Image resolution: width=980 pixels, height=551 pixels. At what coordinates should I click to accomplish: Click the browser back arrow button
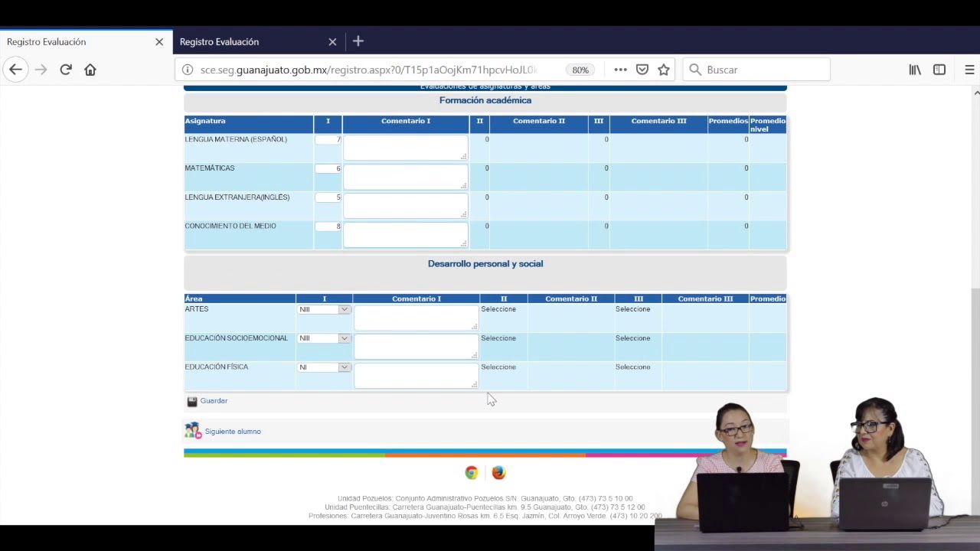point(15,70)
